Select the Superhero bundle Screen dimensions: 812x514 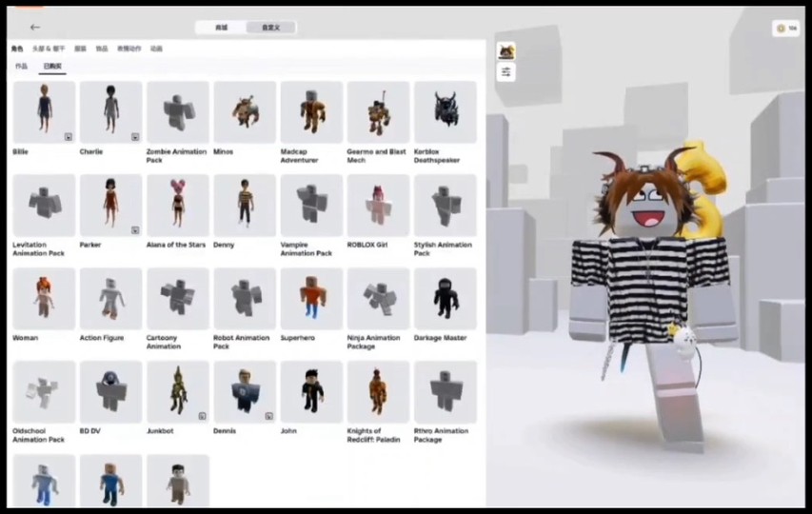pyautogui.click(x=311, y=299)
